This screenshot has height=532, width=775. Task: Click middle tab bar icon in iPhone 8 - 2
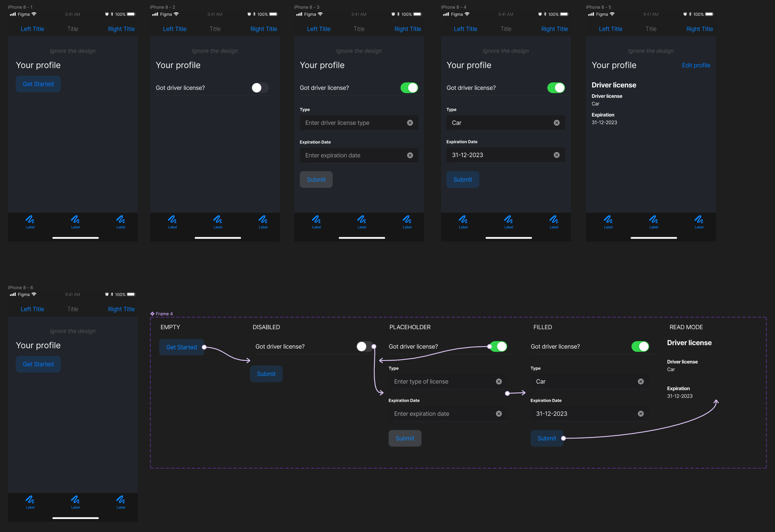tap(218, 219)
